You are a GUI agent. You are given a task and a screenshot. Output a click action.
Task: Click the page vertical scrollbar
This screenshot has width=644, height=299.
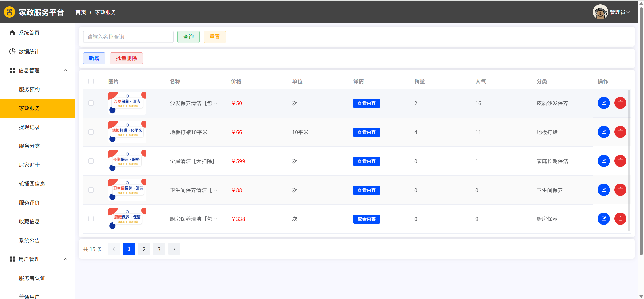coord(641,126)
